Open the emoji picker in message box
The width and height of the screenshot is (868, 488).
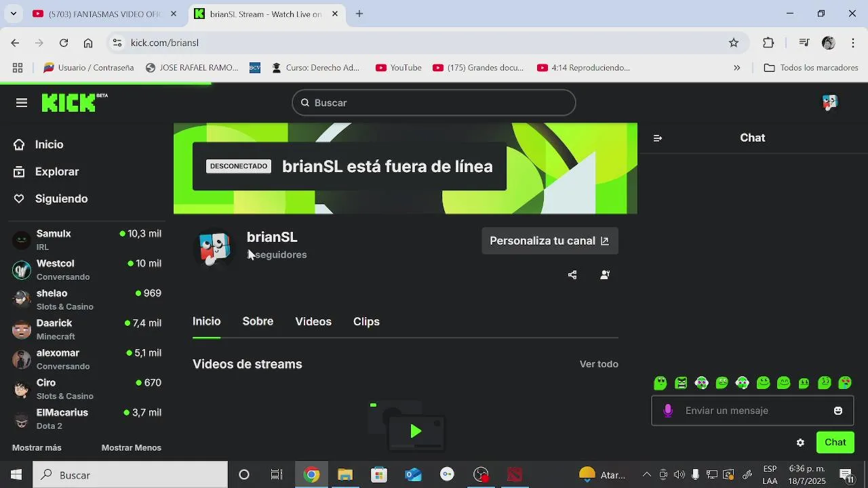click(838, 411)
